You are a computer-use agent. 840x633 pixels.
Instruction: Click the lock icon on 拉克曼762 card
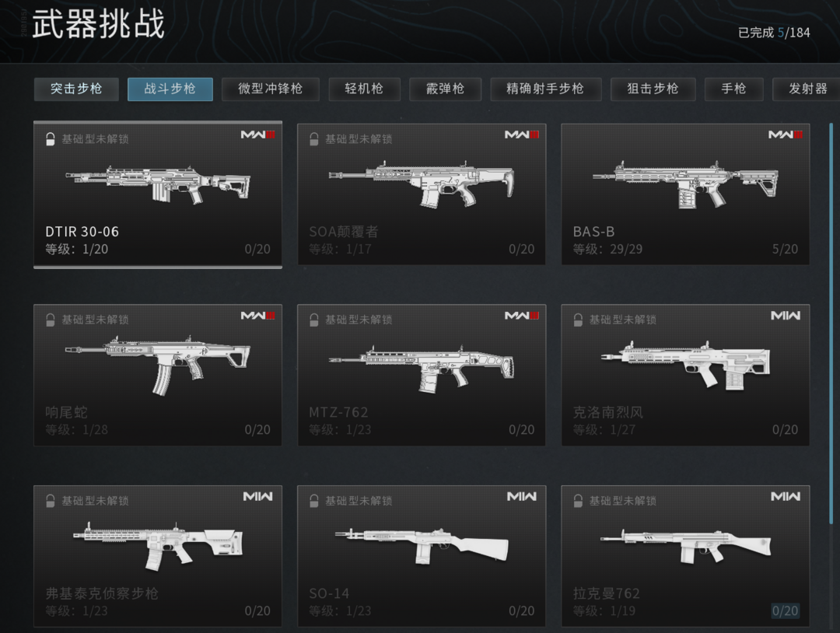[577, 501]
